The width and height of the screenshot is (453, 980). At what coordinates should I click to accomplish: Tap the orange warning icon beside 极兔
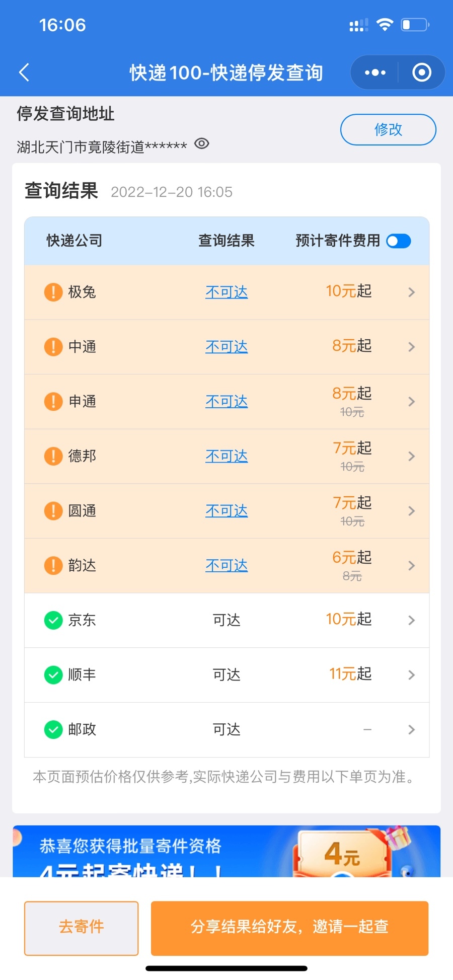pyautogui.click(x=53, y=292)
